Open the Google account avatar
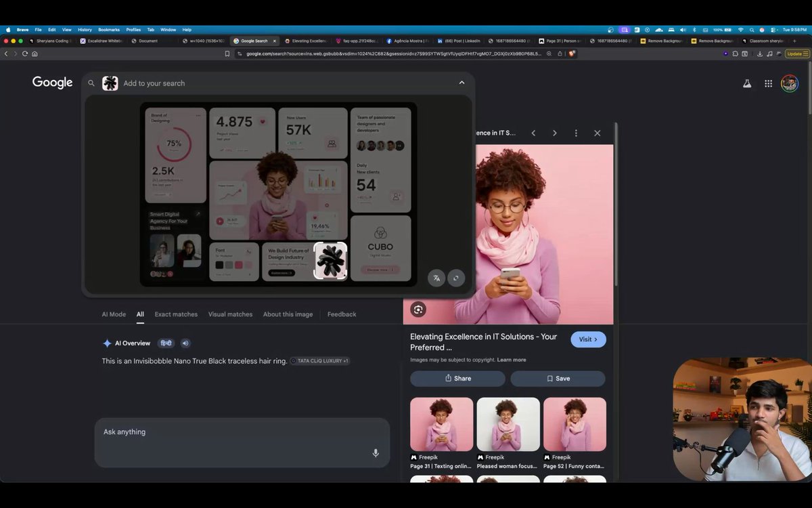812x508 pixels. (790, 83)
